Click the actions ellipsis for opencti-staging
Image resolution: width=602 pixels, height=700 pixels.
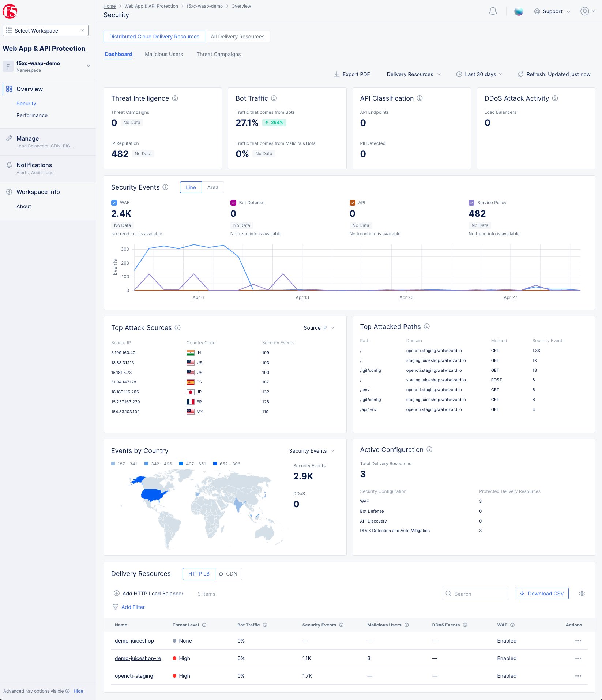(x=578, y=676)
